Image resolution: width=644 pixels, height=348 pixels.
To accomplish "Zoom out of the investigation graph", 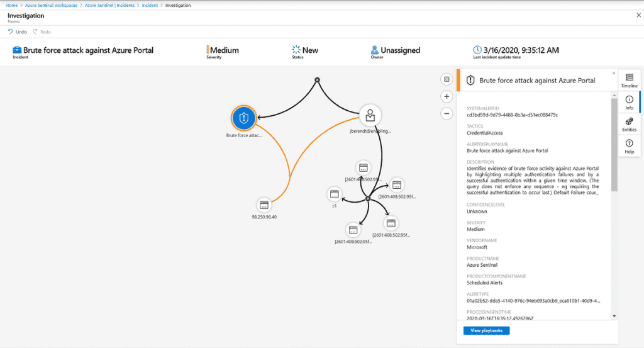I will [x=447, y=113].
